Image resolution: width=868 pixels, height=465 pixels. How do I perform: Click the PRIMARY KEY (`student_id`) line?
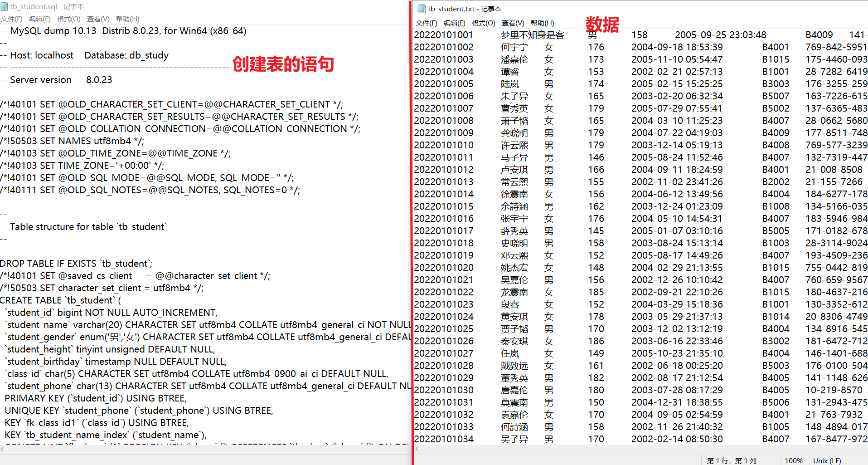click(x=95, y=398)
